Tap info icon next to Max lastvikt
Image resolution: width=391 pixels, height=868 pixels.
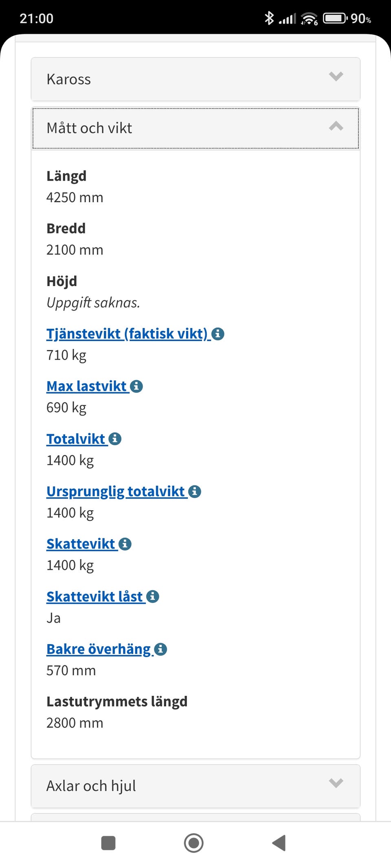coord(136,387)
